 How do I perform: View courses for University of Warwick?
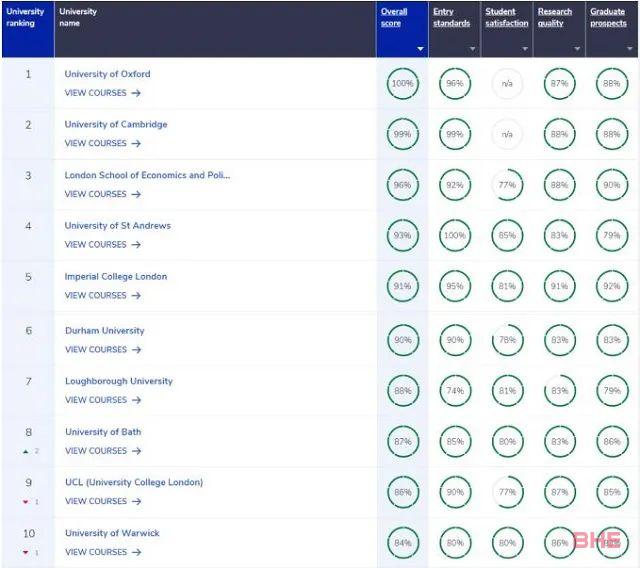tap(103, 552)
